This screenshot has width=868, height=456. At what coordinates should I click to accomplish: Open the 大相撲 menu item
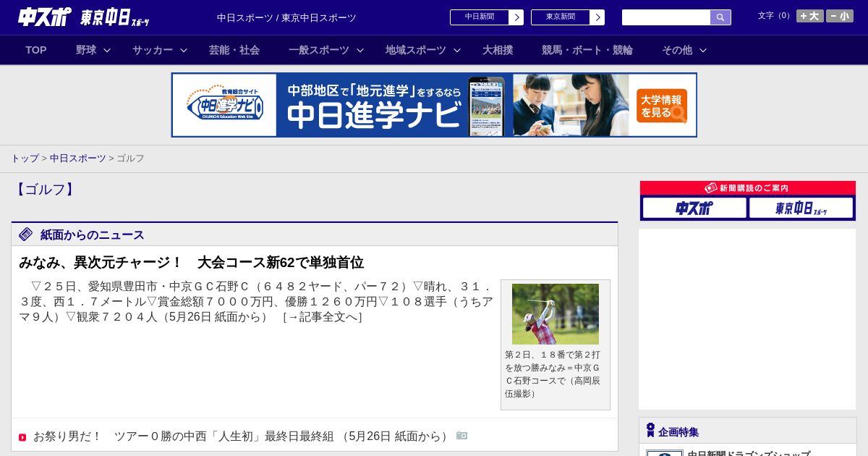click(x=498, y=50)
